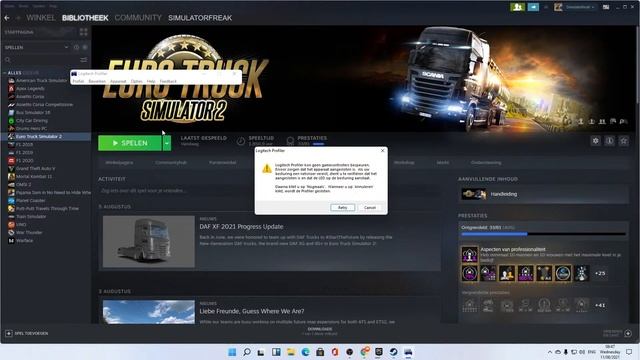Open the dropdown arrow beside SPELEN
640x360 pixels.
tap(167, 143)
